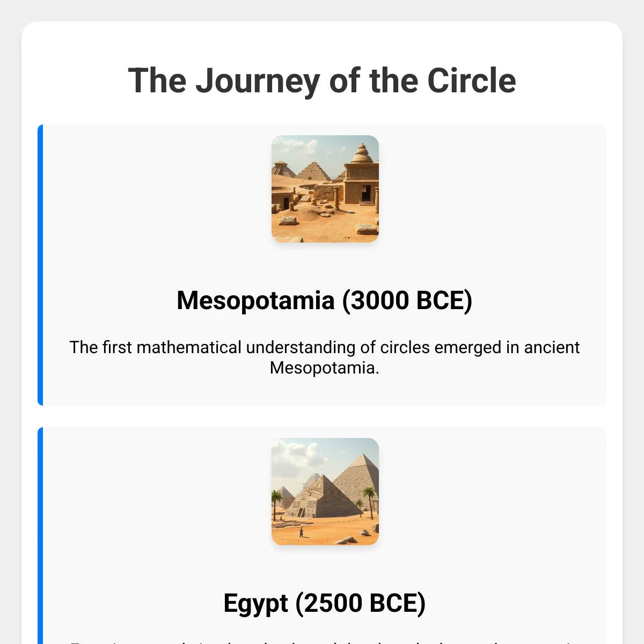The height and width of the screenshot is (644, 644).
Task: Click the cut-off Egypt description text
Action: pos(324,641)
